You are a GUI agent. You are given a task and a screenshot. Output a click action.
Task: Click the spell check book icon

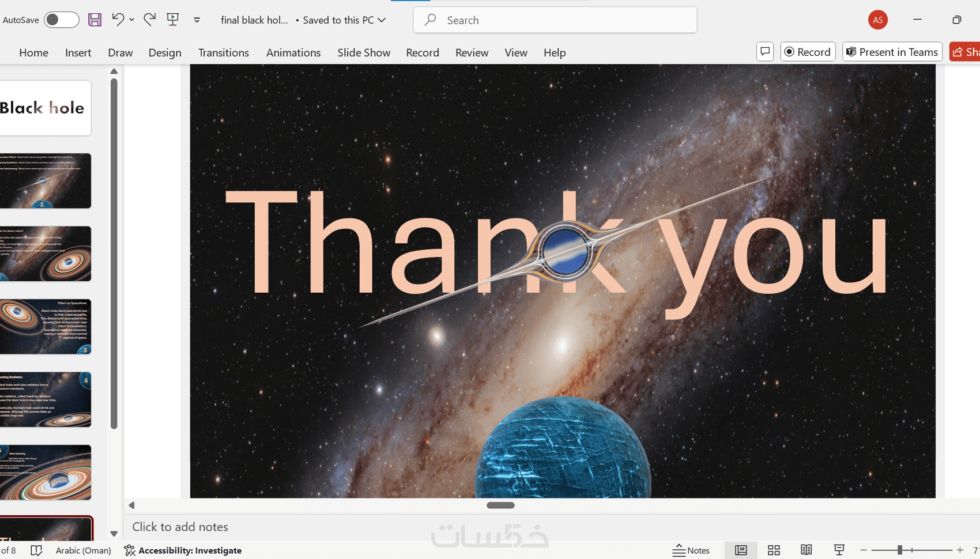click(36, 550)
